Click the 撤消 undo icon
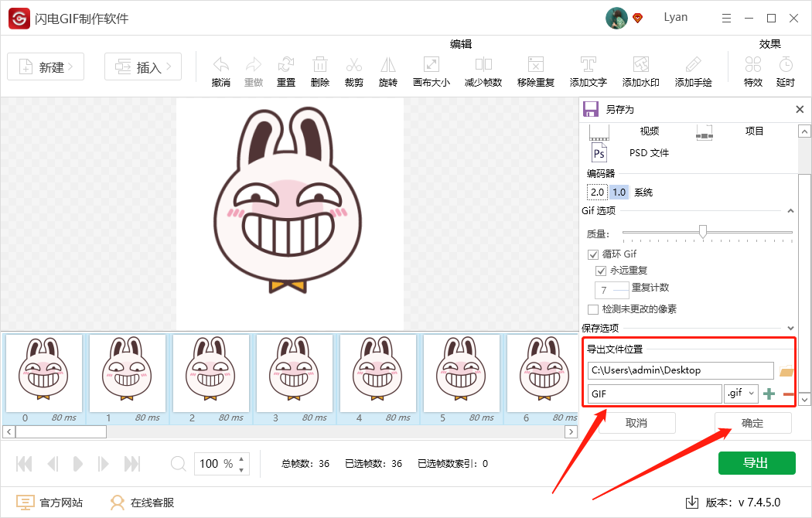This screenshot has width=812, height=518. 221,65
